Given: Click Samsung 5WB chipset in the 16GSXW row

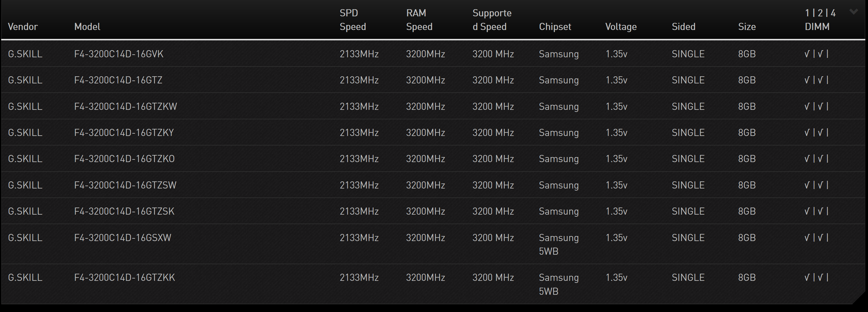Looking at the screenshot, I should tap(558, 244).
